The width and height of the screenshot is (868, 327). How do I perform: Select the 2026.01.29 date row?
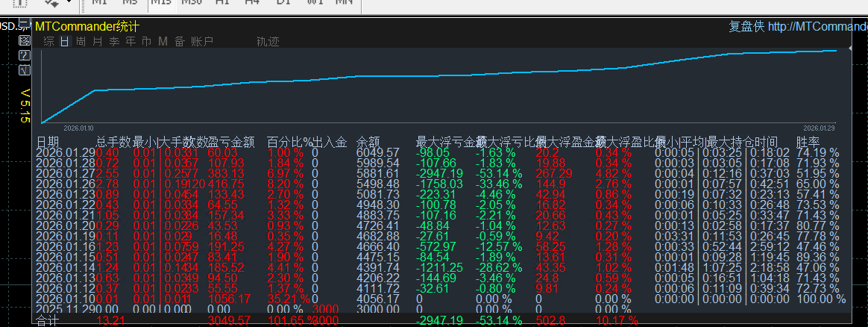66,152
